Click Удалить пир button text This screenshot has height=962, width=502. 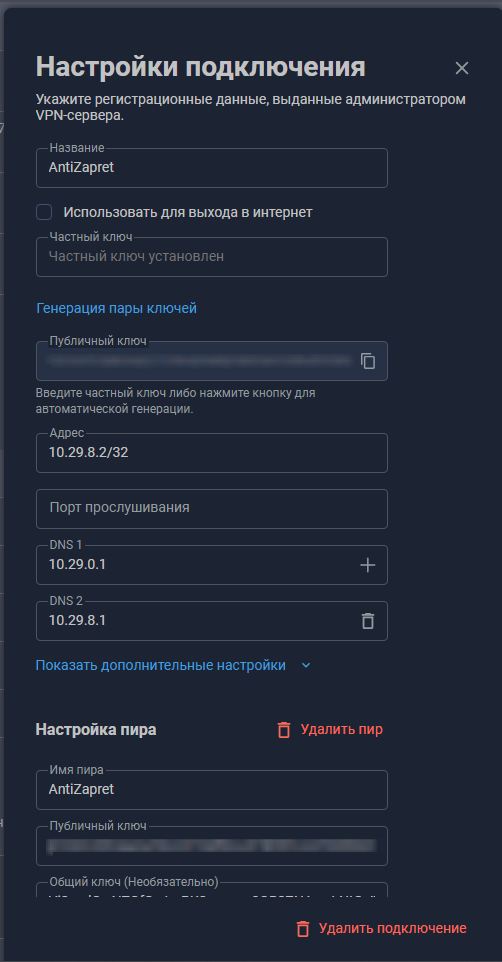point(342,729)
